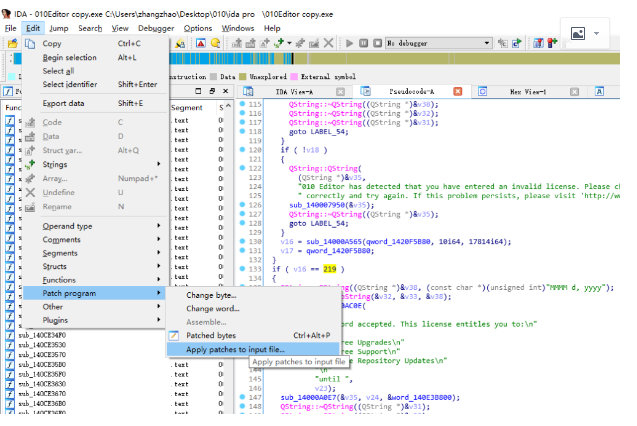This screenshot has height=426, width=637.
Task: Expand the Functions submenu
Action: pos(159,279)
